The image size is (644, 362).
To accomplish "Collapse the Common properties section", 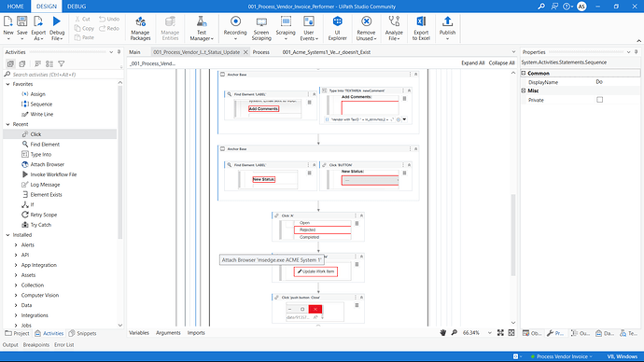I will coord(524,73).
